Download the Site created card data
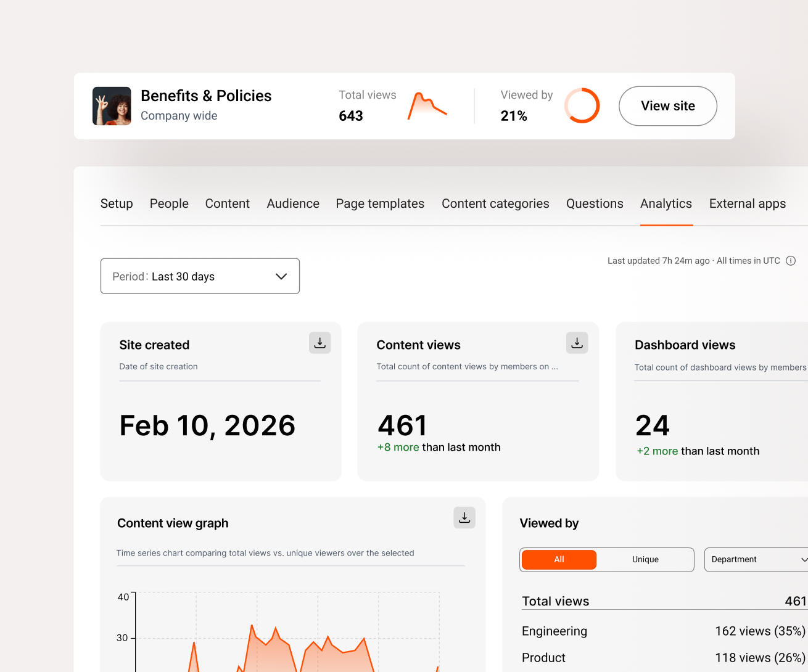 [319, 343]
